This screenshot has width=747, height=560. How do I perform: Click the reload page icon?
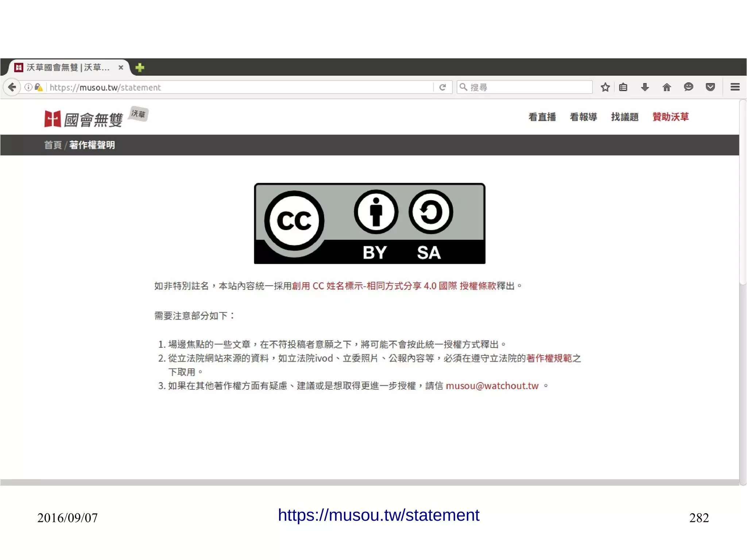tap(442, 87)
